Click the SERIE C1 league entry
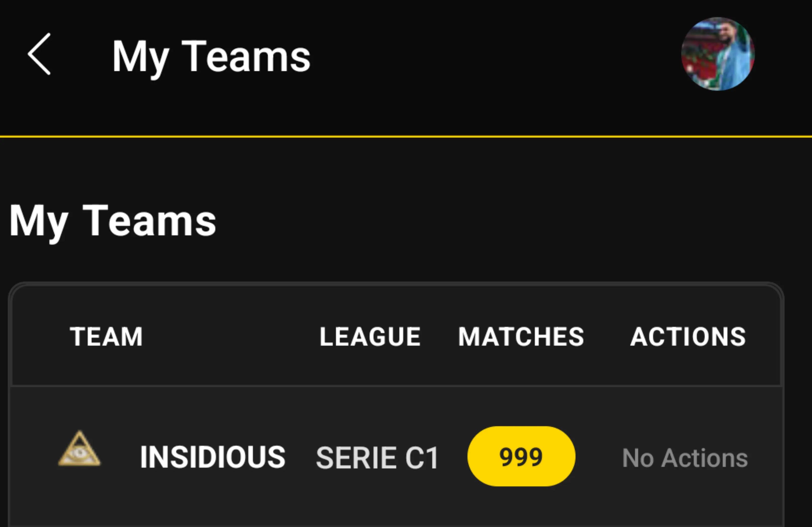The width and height of the screenshot is (812, 527). (377, 458)
